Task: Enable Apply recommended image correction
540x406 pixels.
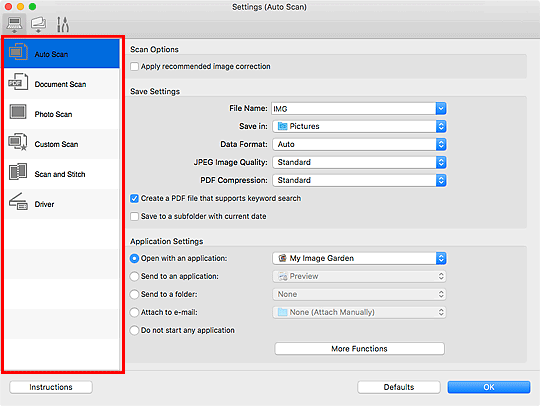Action: coord(134,66)
